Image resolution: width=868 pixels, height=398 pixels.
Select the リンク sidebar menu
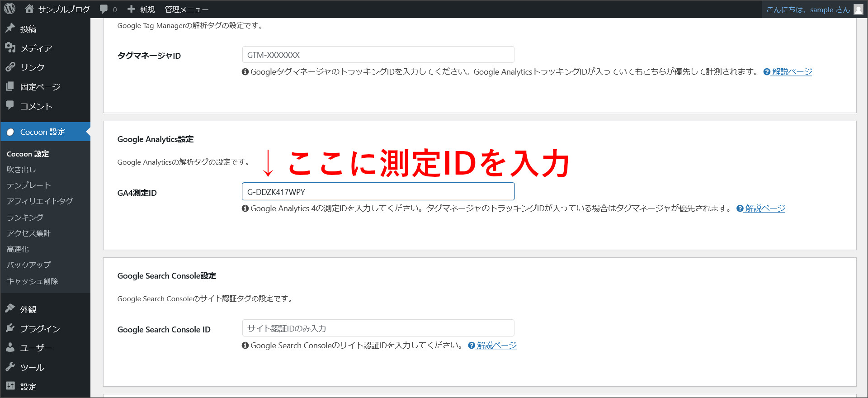click(45, 67)
